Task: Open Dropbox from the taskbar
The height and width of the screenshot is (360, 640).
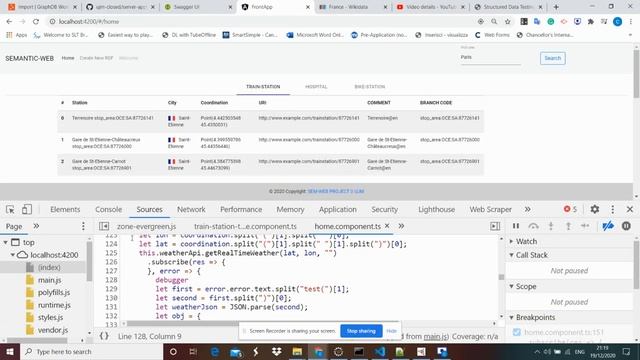Action: click(x=277, y=351)
